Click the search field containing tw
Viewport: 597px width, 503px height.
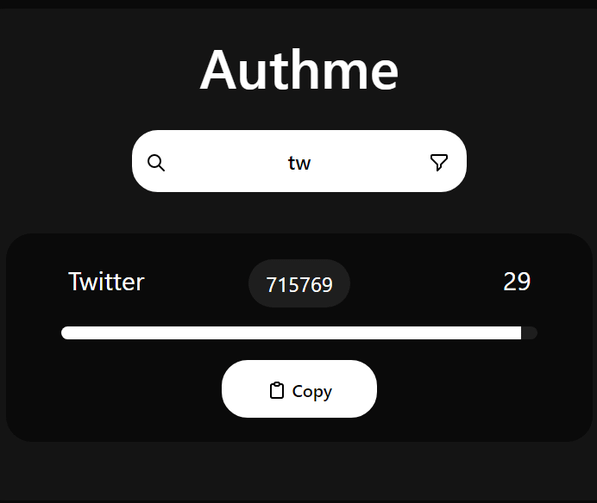299,161
